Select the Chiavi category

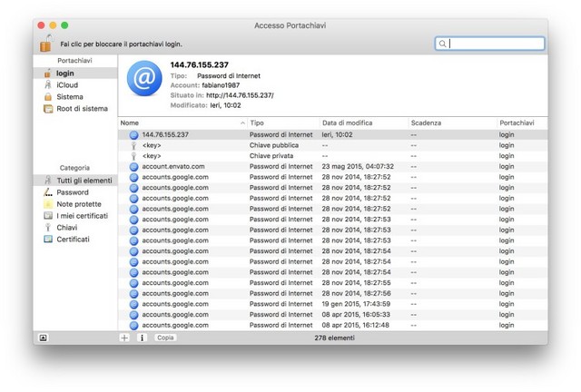pyautogui.click(x=67, y=228)
